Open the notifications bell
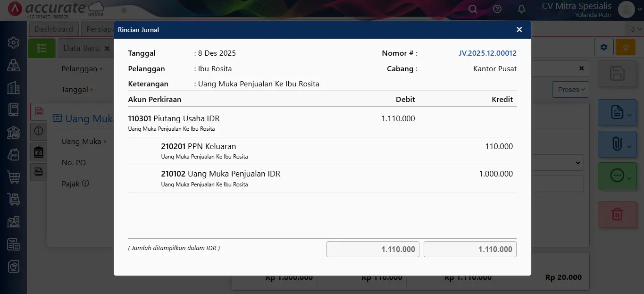Screen dimensions: 644x294 521,9
